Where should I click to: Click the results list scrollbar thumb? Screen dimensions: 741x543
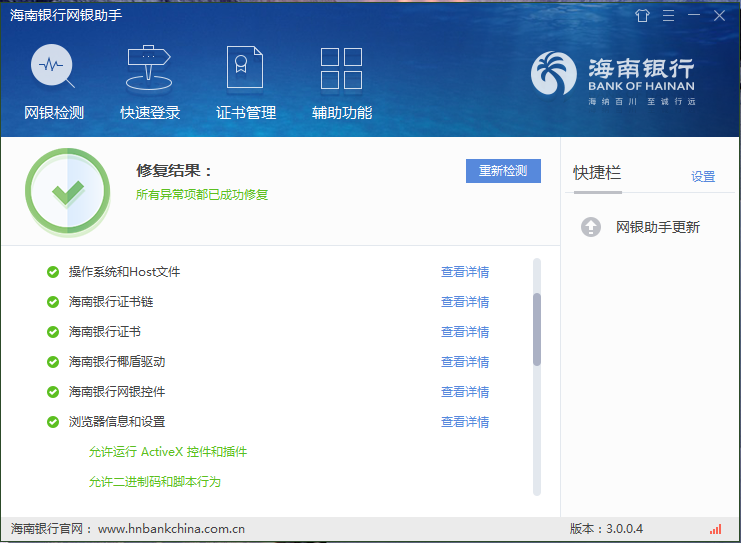pos(537,329)
